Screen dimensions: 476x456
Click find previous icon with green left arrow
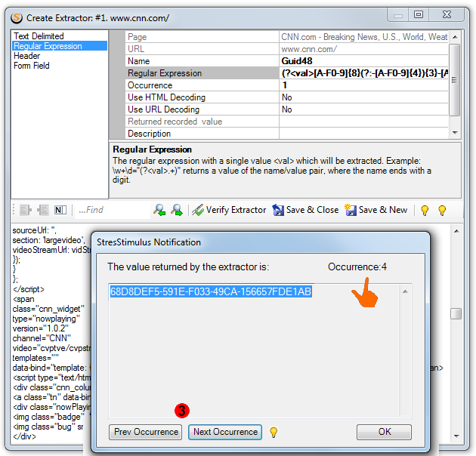click(159, 210)
